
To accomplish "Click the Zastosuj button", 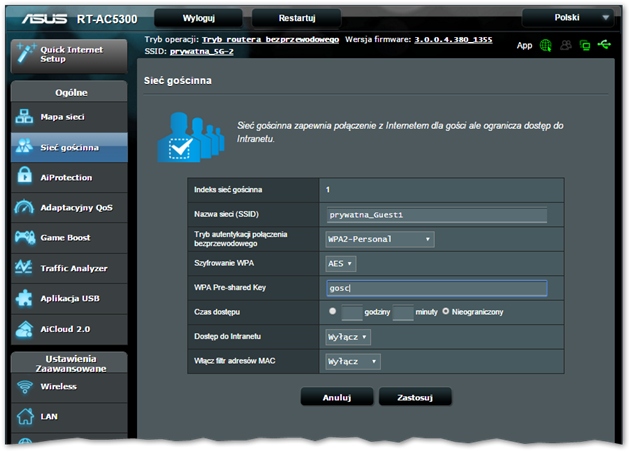I will [415, 397].
